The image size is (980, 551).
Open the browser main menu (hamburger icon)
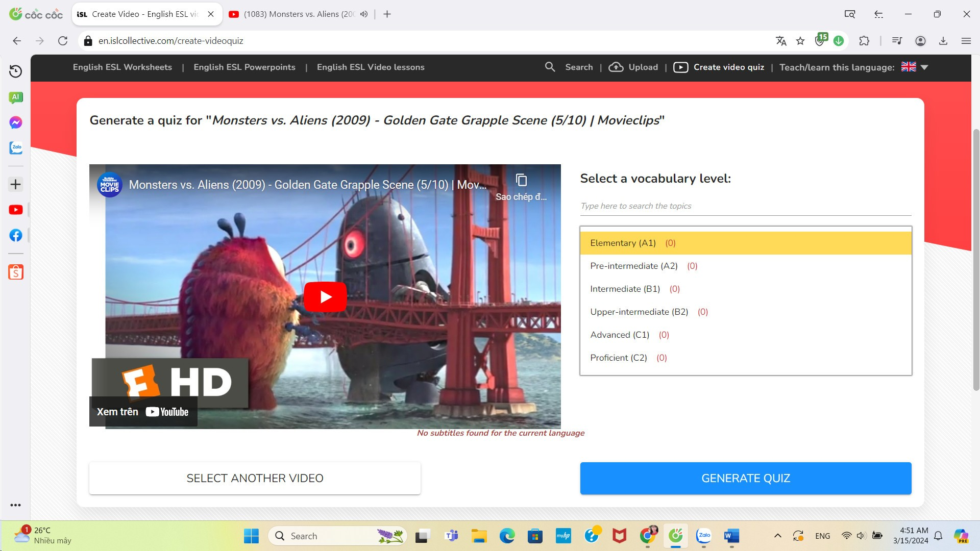(x=966, y=41)
